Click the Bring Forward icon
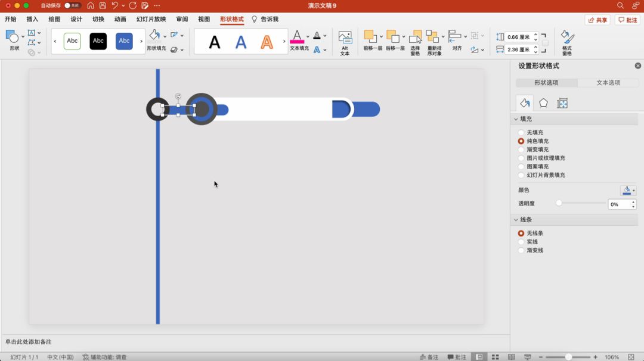The image size is (644, 361). click(x=370, y=36)
